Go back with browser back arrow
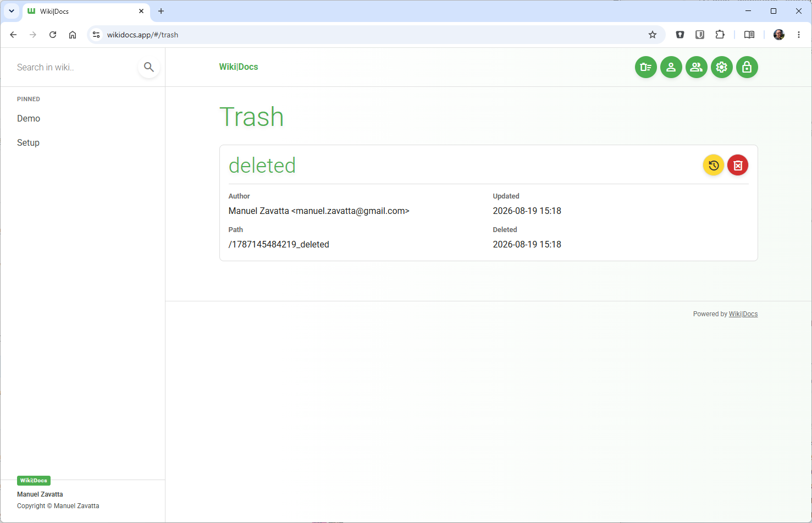 [13, 35]
